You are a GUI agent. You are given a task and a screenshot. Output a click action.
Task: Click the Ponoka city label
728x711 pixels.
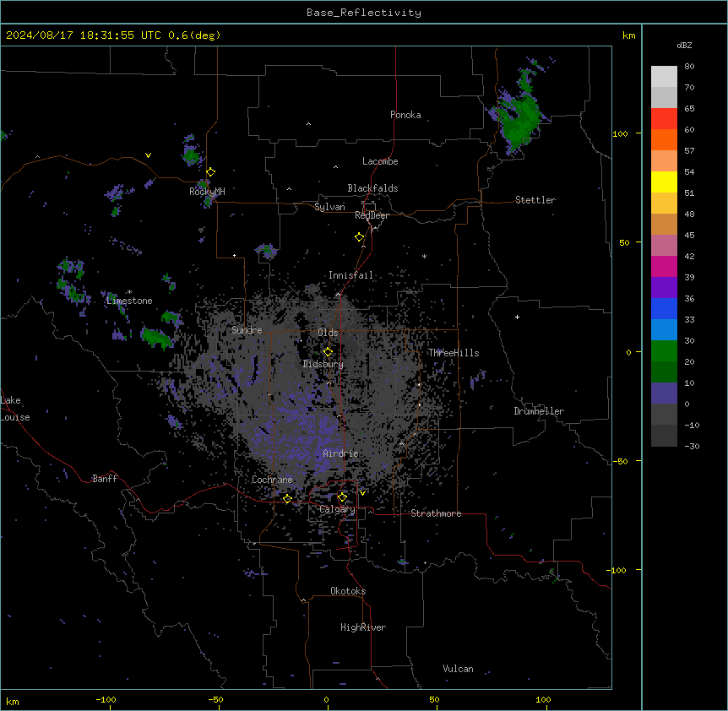point(405,115)
